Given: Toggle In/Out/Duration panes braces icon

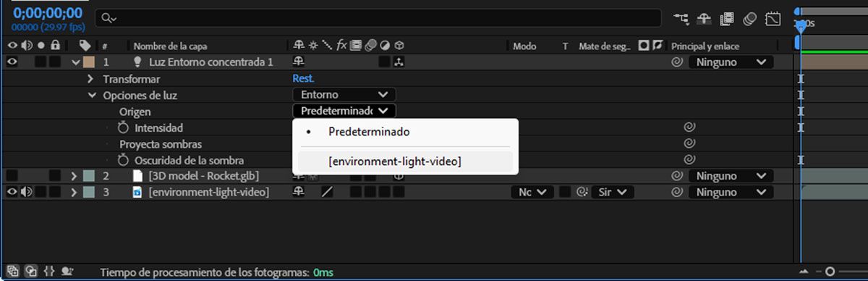Looking at the screenshot, I should 49,271.
